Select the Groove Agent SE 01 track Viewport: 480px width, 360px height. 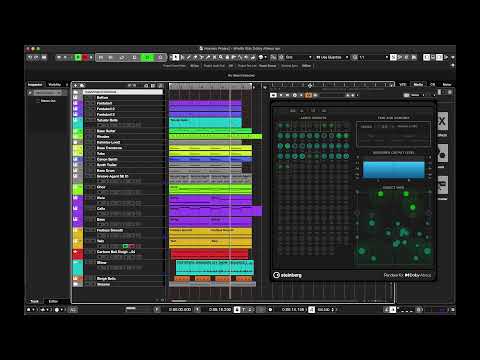click(x=112, y=176)
